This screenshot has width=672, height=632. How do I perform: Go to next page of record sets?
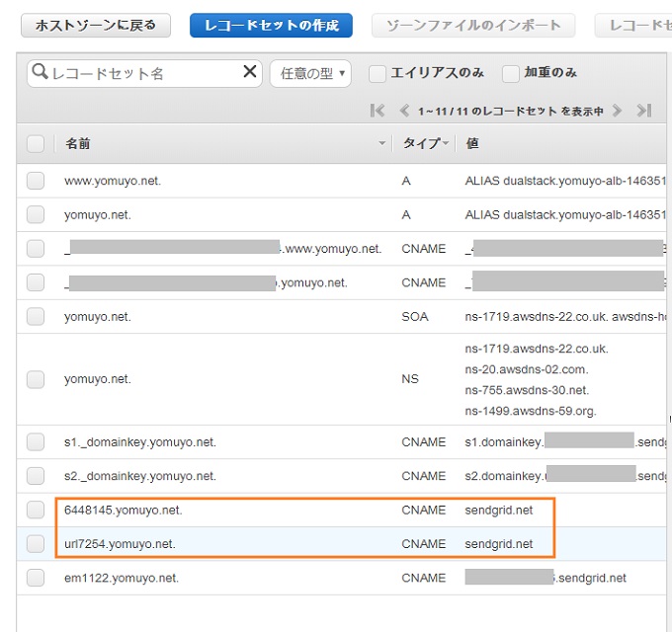point(617,111)
